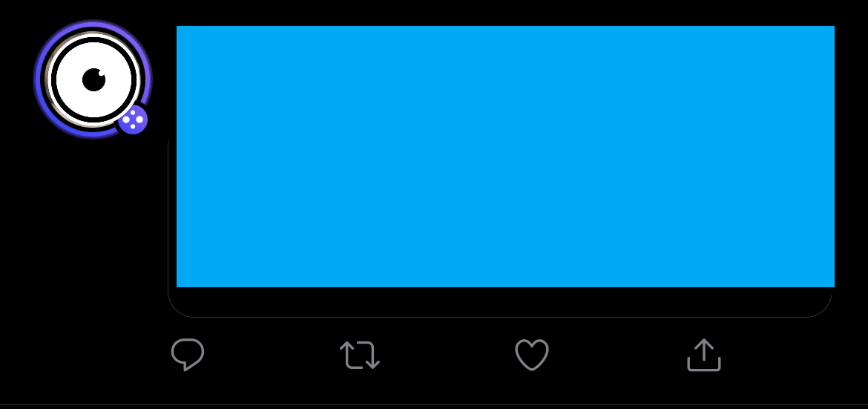The image size is (868, 409).
Task: Select the black pupil in the avatar
Action: [94, 80]
